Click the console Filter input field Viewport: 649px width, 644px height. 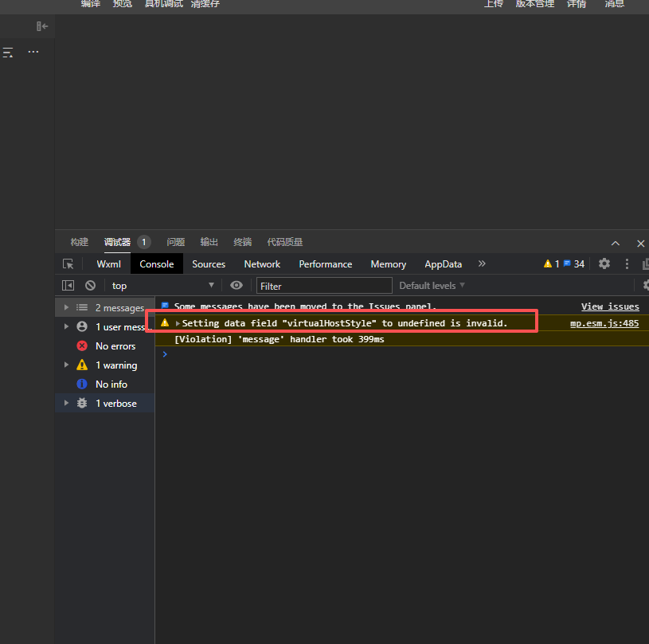(324, 286)
